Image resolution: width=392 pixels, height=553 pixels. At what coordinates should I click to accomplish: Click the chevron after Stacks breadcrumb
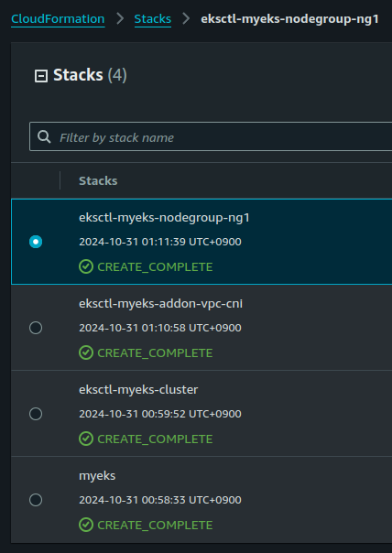(186, 18)
